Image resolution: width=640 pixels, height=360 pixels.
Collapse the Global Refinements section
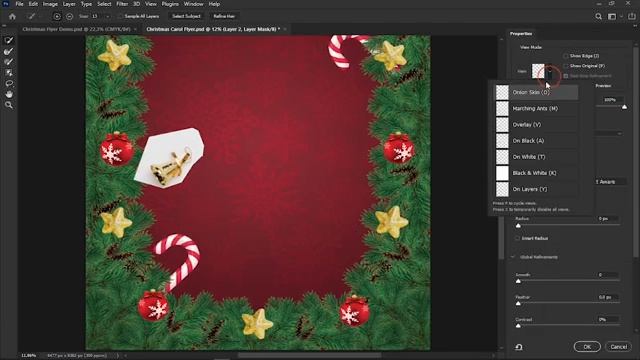(x=513, y=257)
